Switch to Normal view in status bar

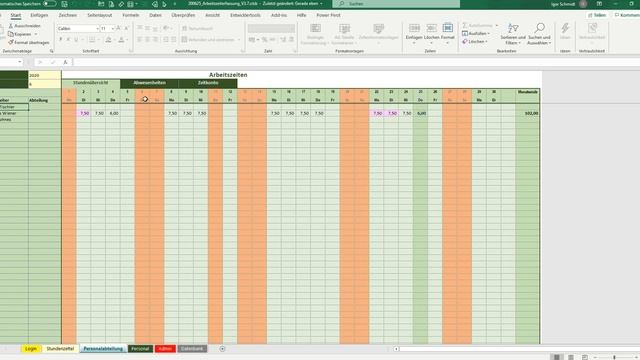pos(557,357)
